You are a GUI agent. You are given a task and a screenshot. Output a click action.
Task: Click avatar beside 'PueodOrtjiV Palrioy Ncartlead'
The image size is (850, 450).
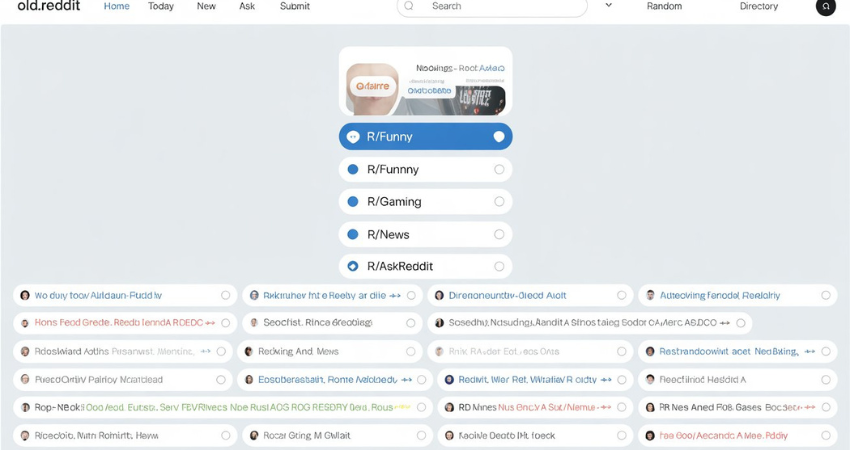point(24,380)
